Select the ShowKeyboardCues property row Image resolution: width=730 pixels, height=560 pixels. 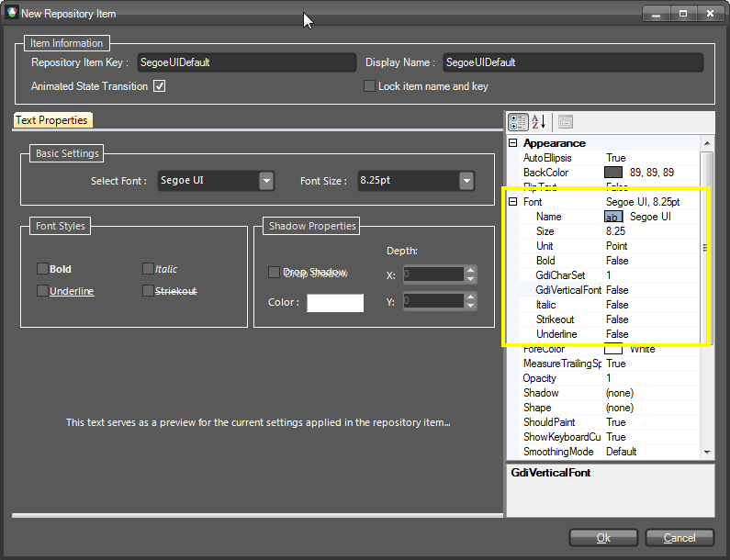click(x=609, y=437)
